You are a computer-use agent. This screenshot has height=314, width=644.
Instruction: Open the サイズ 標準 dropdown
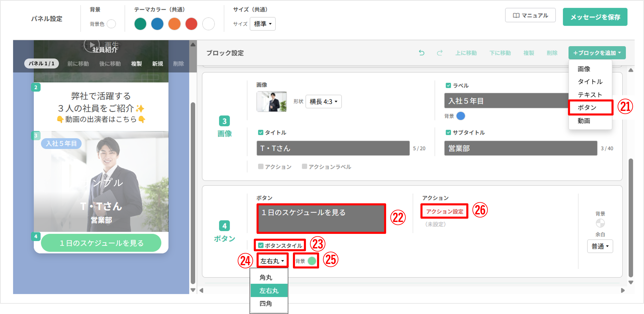pyautogui.click(x=262, y=24)
